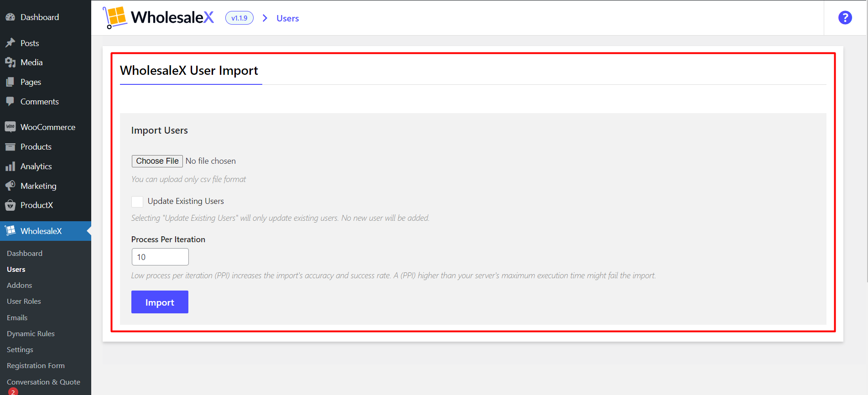Click the Comments bubble icon

tap(10, 101)
